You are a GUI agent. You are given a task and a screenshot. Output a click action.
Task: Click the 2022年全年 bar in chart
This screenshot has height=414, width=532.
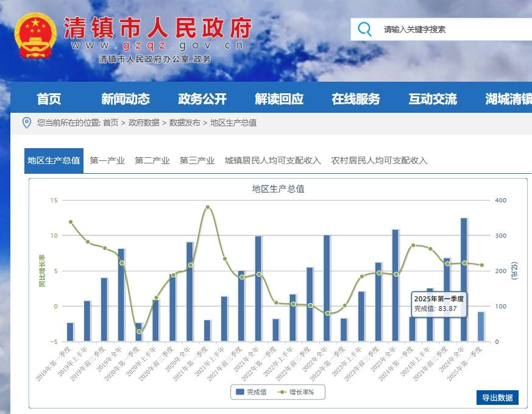point(327,288)
